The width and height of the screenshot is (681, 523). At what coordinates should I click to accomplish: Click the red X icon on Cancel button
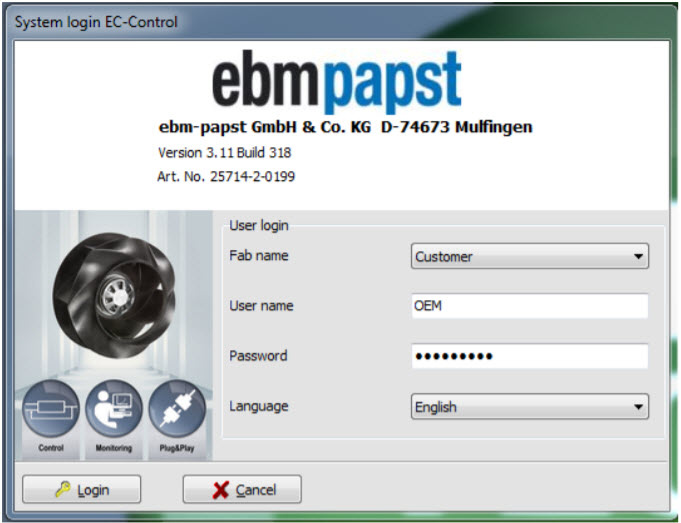tap(221, 490)
